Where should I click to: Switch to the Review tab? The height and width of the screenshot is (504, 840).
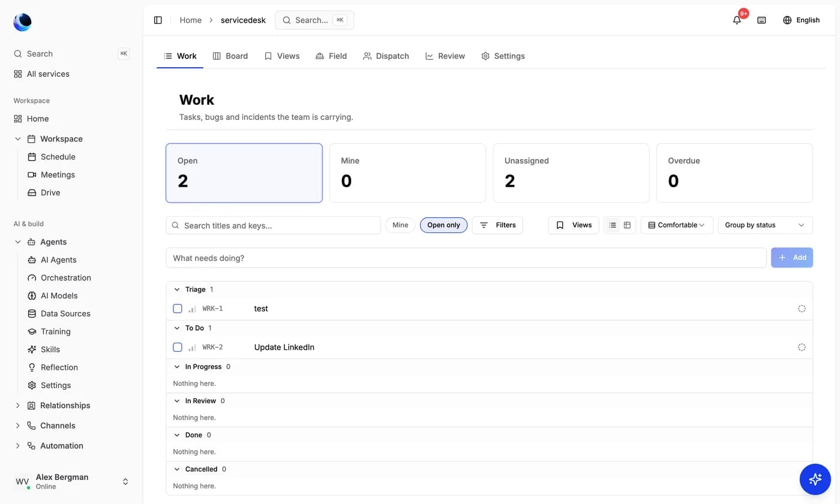[x=445, y=56]
